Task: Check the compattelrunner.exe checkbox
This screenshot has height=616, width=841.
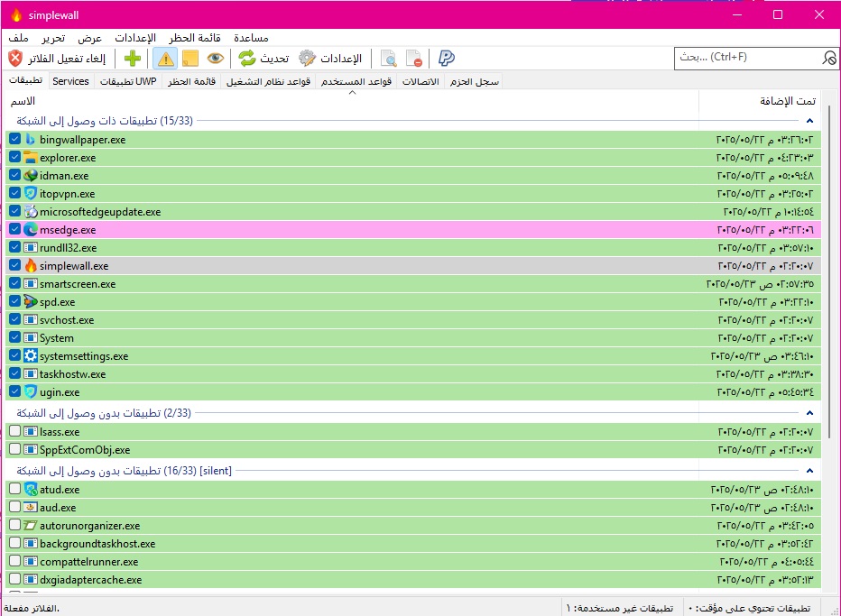Action: (x=15, y=561)
